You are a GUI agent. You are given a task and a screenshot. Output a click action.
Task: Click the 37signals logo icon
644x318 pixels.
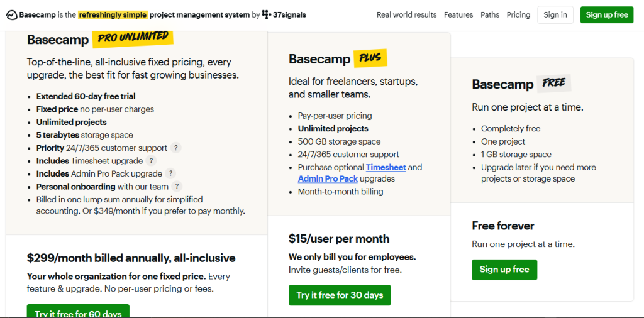click(267, 14)
